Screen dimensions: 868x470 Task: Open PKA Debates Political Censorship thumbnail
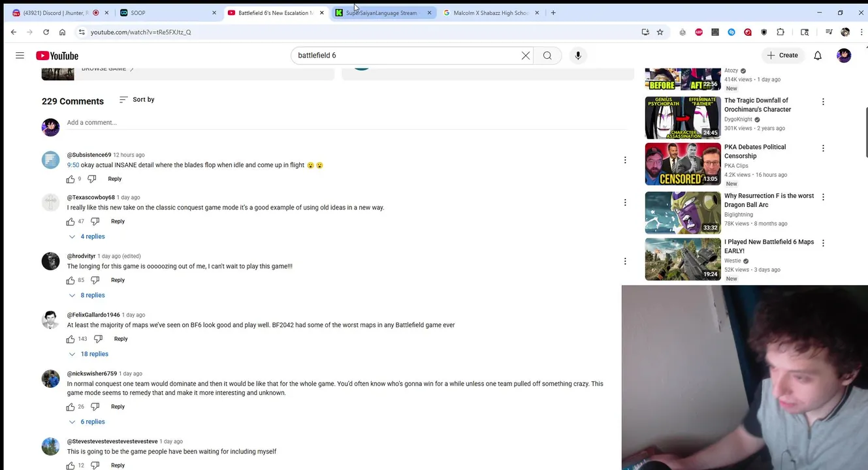coord(683,164)
